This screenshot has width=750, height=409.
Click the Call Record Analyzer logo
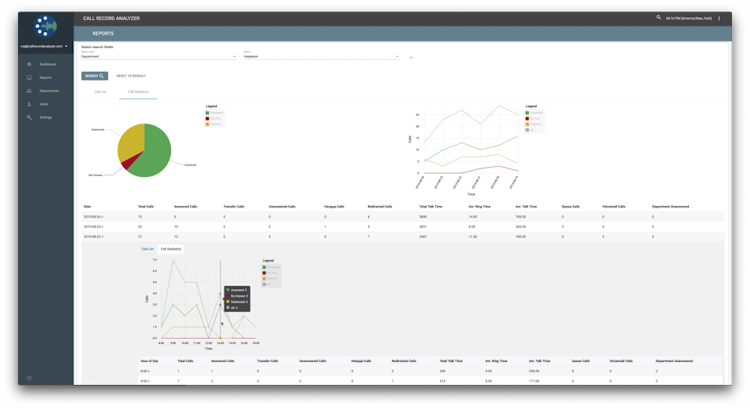coord(45,26)
